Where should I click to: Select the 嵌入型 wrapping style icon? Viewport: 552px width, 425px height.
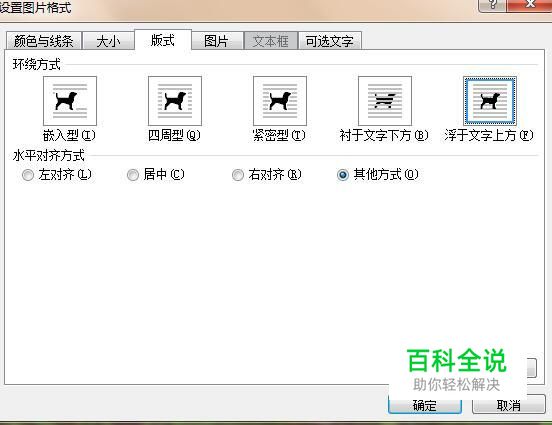(x=70, y=101)
